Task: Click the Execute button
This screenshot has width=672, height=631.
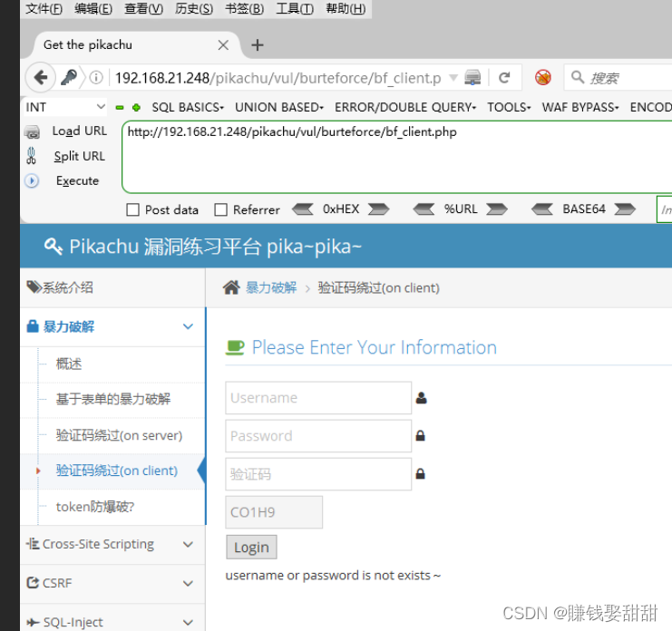Action: [78, 180]
